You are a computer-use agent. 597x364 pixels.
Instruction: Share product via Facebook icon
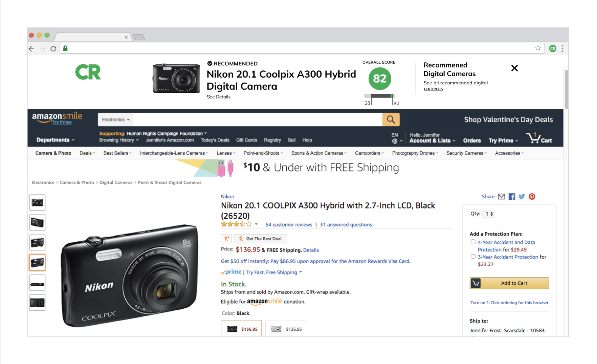tap(512, 197)
